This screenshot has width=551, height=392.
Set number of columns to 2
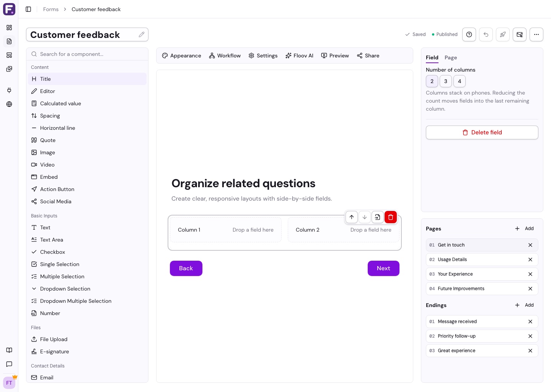pos(432,81)
